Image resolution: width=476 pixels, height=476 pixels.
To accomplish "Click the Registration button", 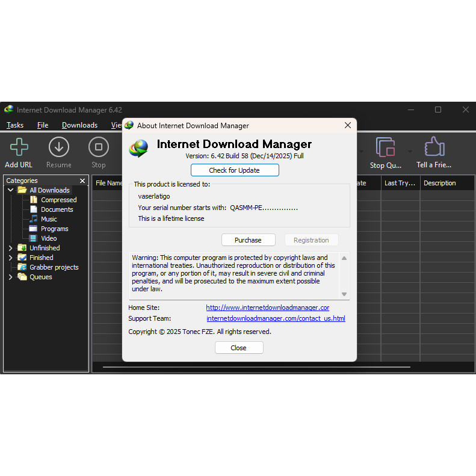I will (x=311, y=240).
